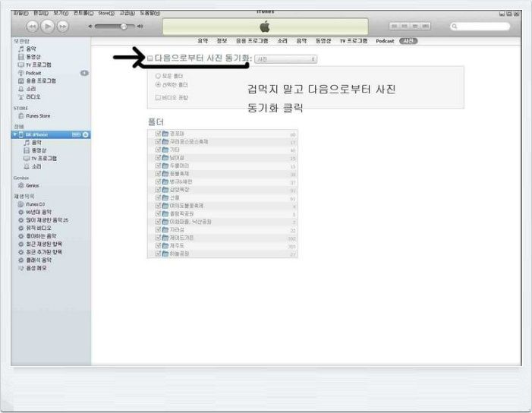The width and height of the screenshot is (532, 413).
Task: Click the iPhone eject button
Action: [x=86, y=134]
